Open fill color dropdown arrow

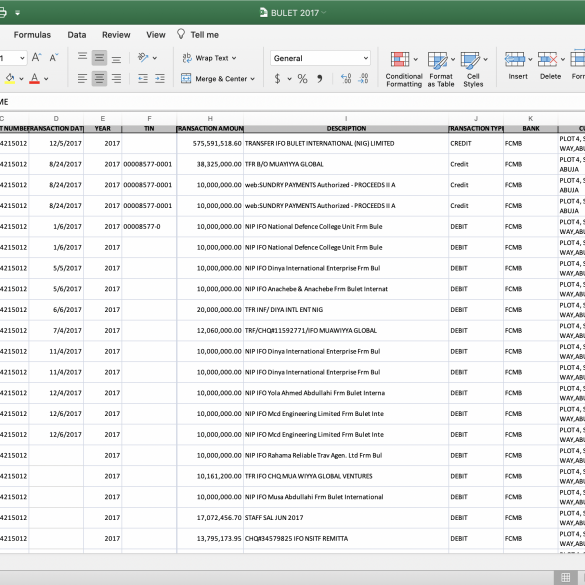(21, 79)
